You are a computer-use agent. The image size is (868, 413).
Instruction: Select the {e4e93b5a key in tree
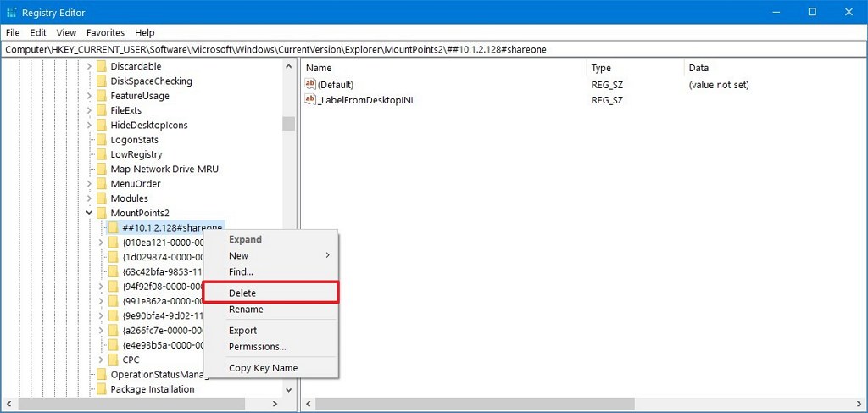[164, 345]
